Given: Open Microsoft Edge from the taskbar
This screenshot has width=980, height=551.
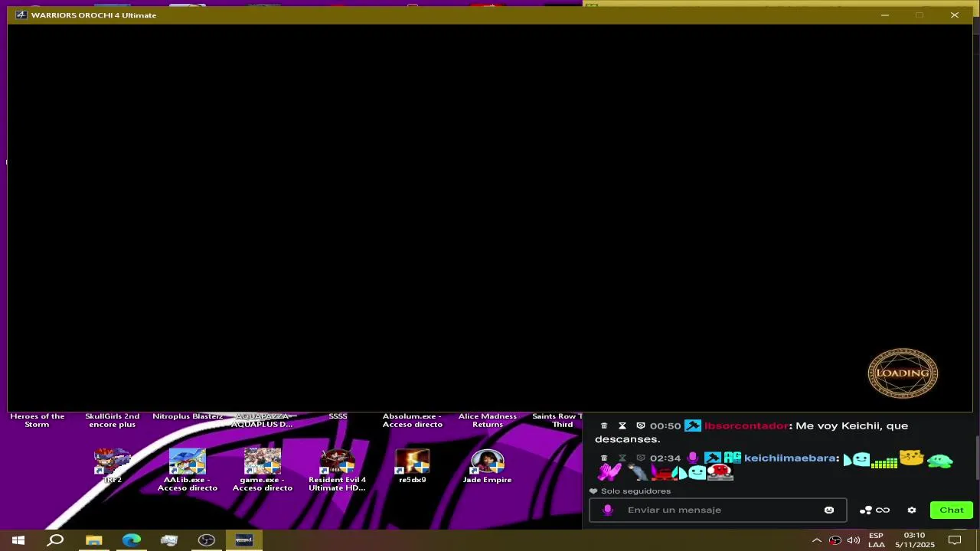Looking at the screenshot, I should coord(132,540).
